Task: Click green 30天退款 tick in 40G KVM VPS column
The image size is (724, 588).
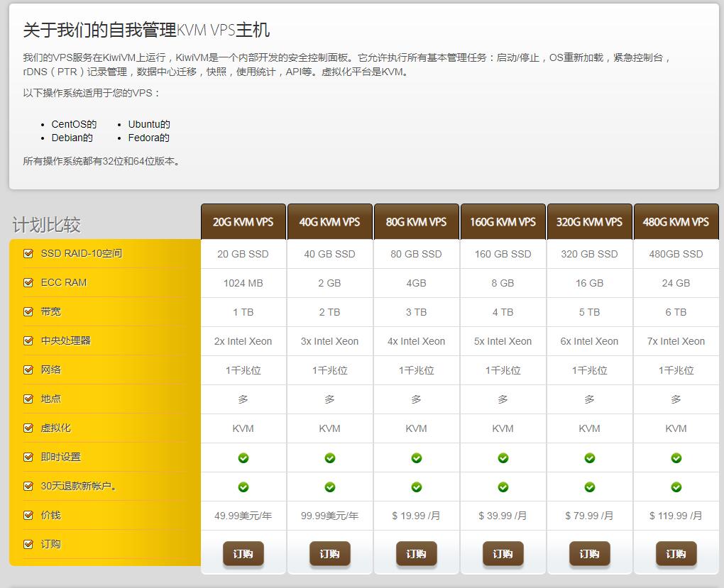Action: click(x=329, y=487)
